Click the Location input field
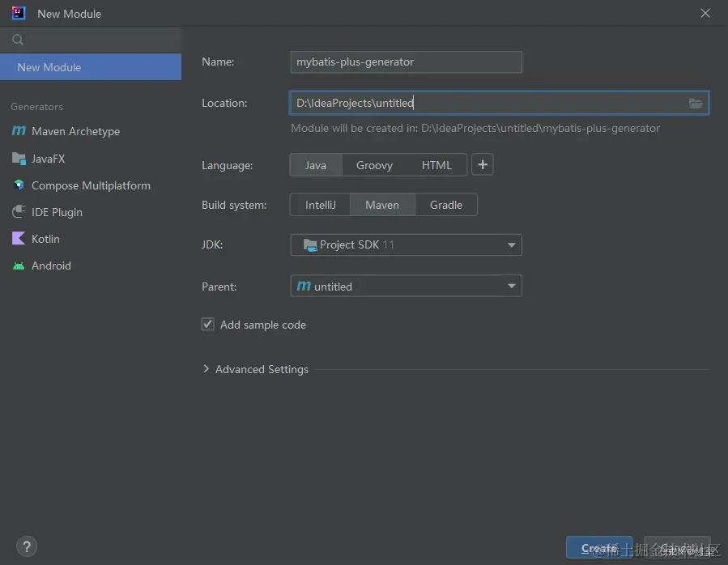Viewport: 728px width, 565px height. coord(499,103)
